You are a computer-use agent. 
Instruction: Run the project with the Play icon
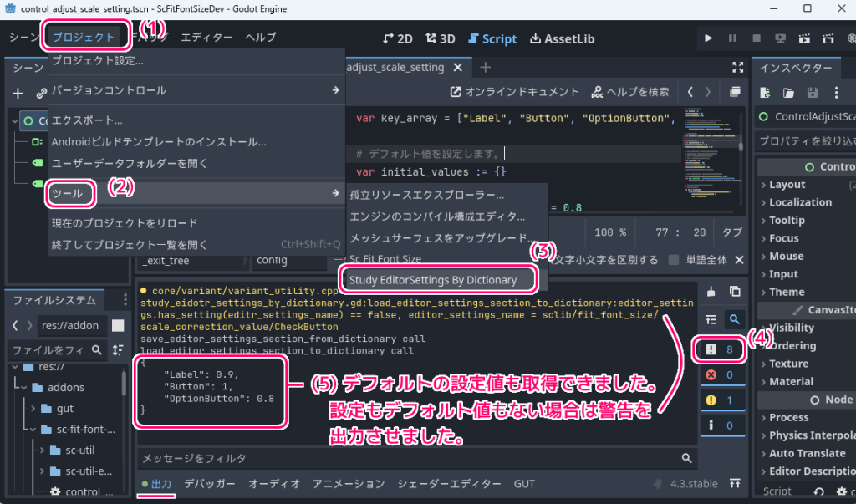point(706,38)
